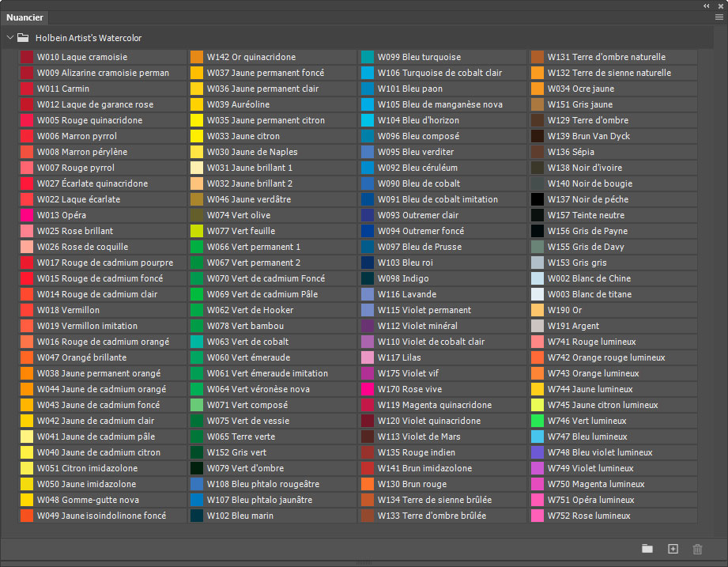
Task: Select W002 Blanc de Chine swatch
Action: 538,278
